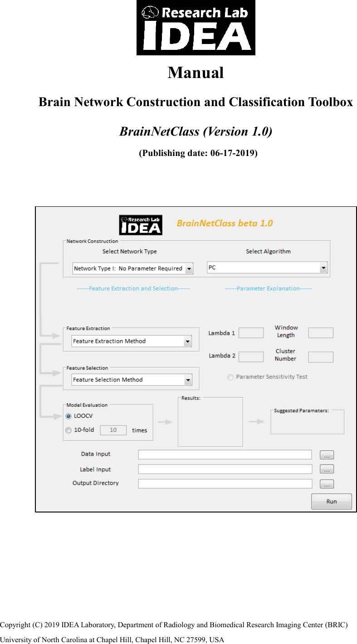Click the Suggested Parameters box
Image resolution: width=357 pixels, height=644 pixels.
click(308, 422)
